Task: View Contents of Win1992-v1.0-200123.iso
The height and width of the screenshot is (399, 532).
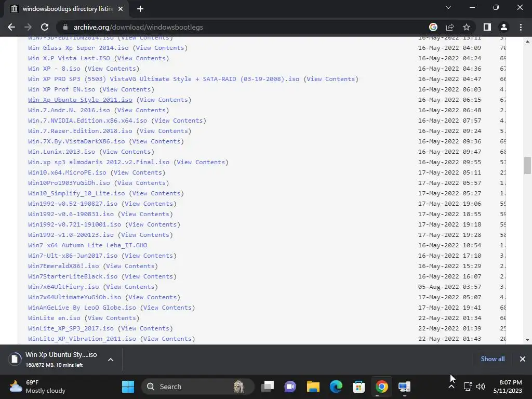Action: [x=145, y=235]
